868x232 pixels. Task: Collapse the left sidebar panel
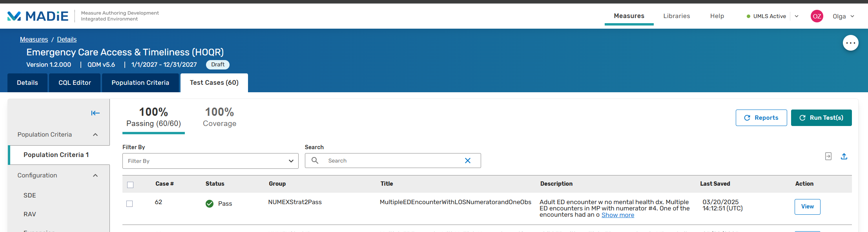pyautogui.click(x=95, y=113)
